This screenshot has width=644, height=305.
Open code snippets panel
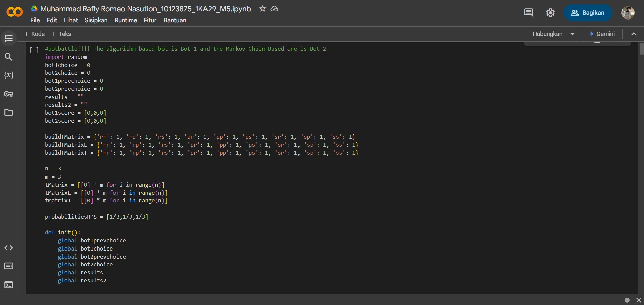click(x=9, y=248)
